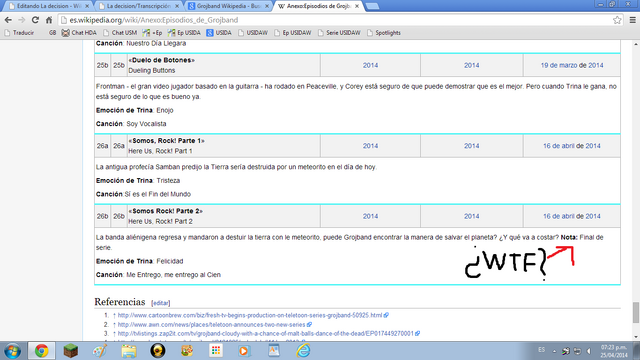Open the Chat USM bookmark

(120, 33)
